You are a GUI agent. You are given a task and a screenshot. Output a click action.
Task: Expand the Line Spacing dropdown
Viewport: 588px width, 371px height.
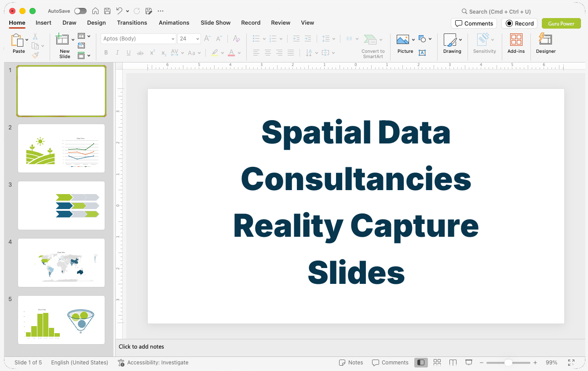329,39
